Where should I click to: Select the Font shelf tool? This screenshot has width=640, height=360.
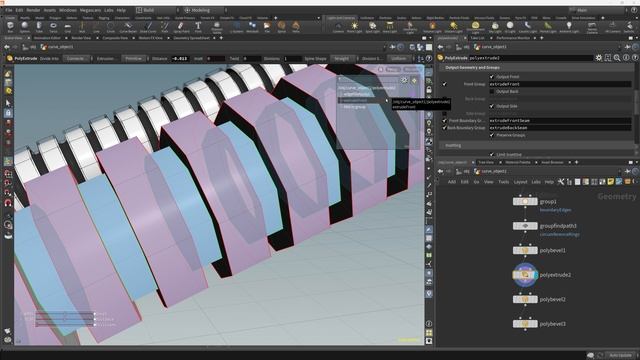click(198, 27)
